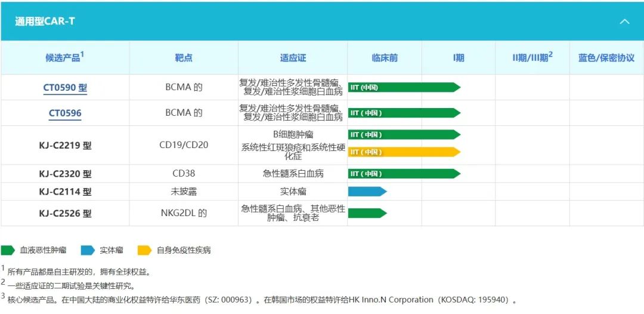This screenshot has width=644, height=314.
Task: Select the CT0590 green IIT progress bar
Action: click(404, 87)
